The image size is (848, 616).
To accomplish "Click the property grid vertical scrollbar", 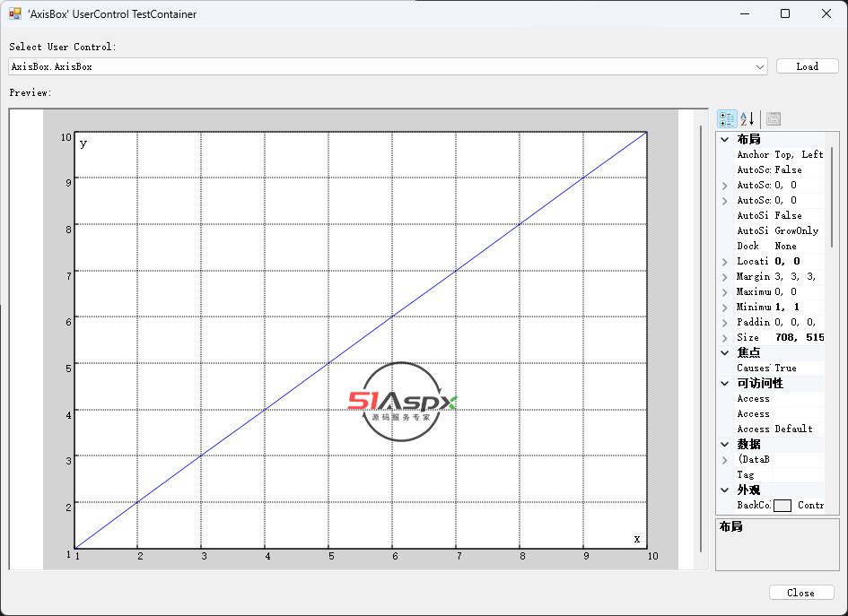I will (832, 196).
